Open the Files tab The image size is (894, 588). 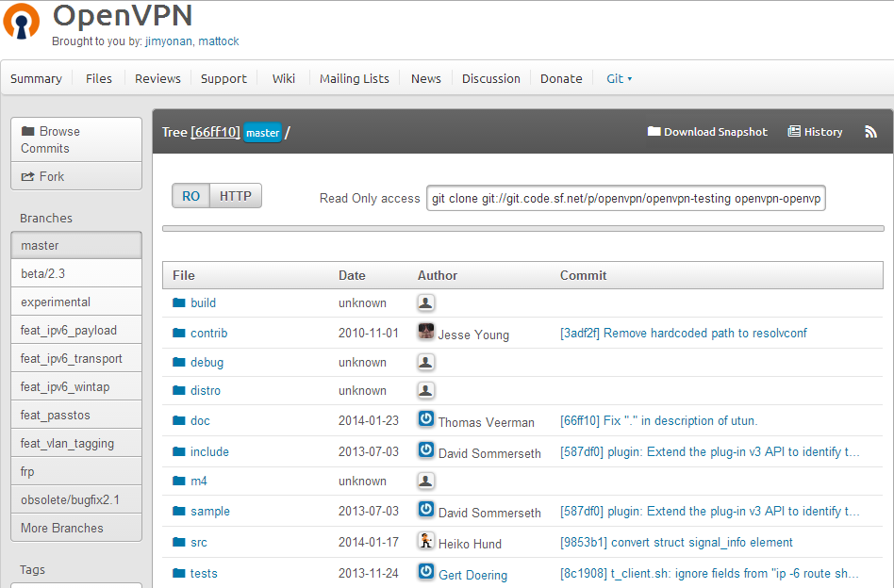tap(99, 78)
